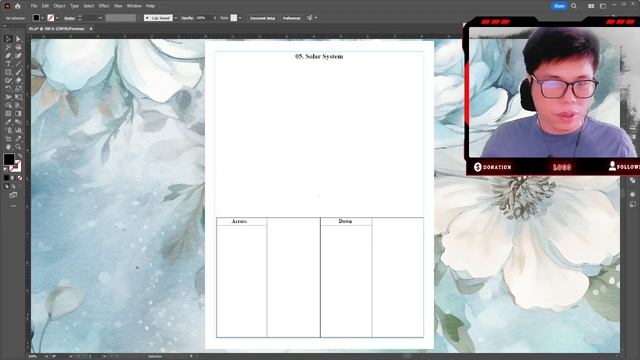The image size is (640, 360).
Task: Change screen mode icon in toolbar
Action: (13, 195)
